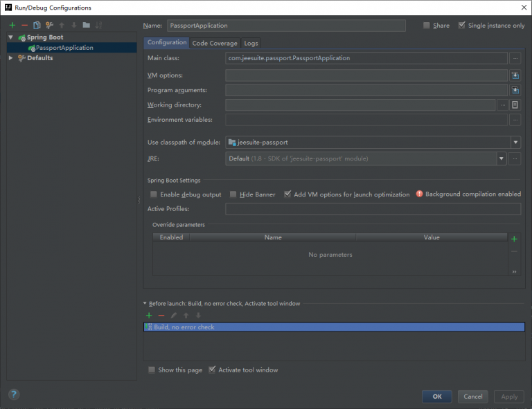Viewport: 532px width, 409px height.
Task: Click the Cancel button
Action: click(x=473, y=397)
